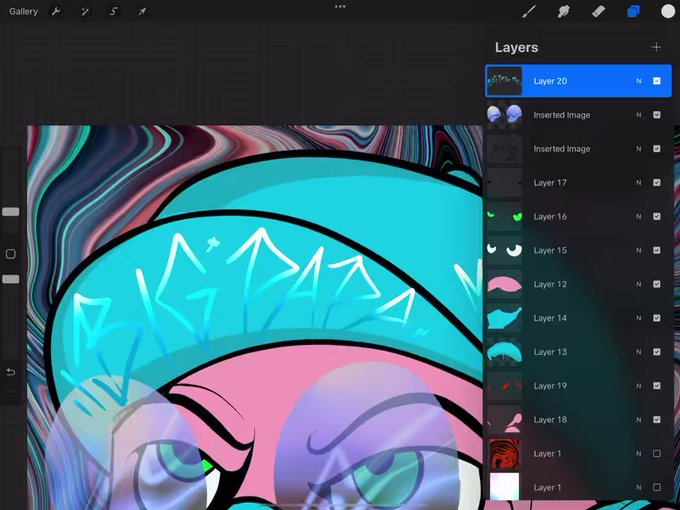Tap the red swirl Layer 1 thumbnail
The height and width of the screenshot is (510, 680).
pos(504,453)
